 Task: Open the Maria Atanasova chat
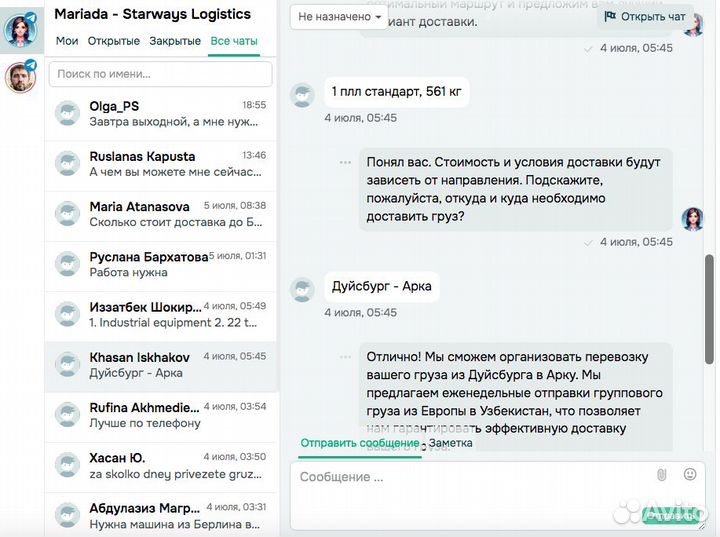[x=161, y=214]
